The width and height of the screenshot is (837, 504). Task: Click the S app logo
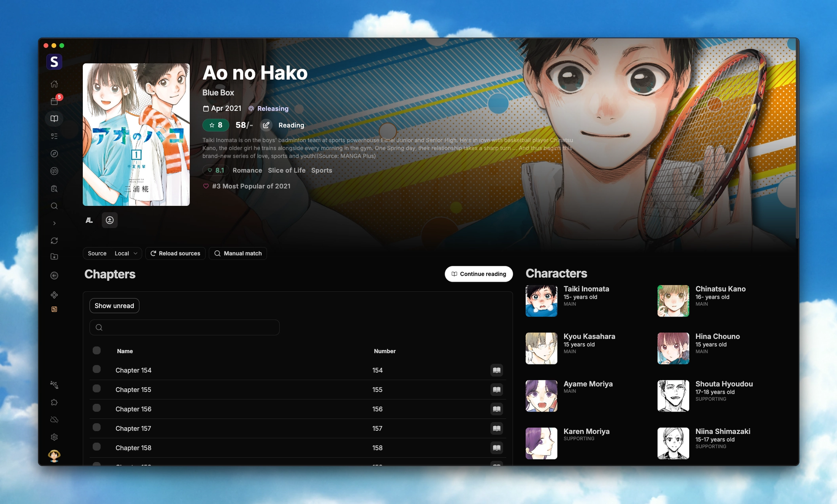(x=54, y=62)
